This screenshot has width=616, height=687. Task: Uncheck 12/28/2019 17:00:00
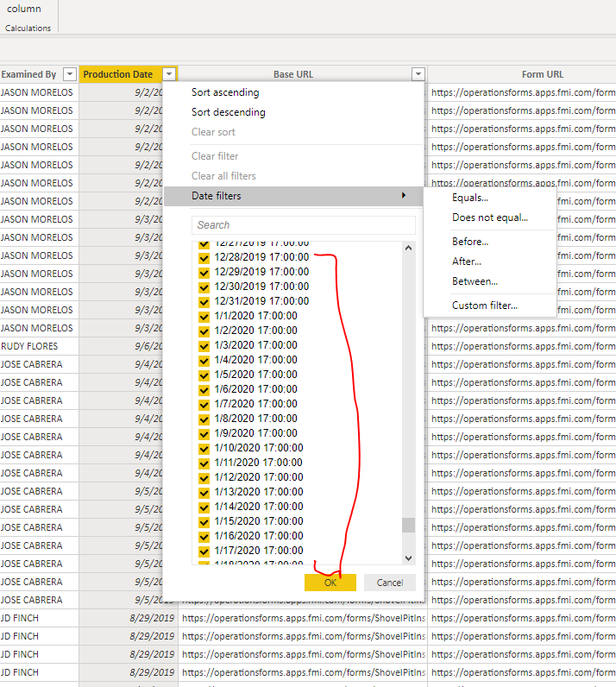pos(204,257)
